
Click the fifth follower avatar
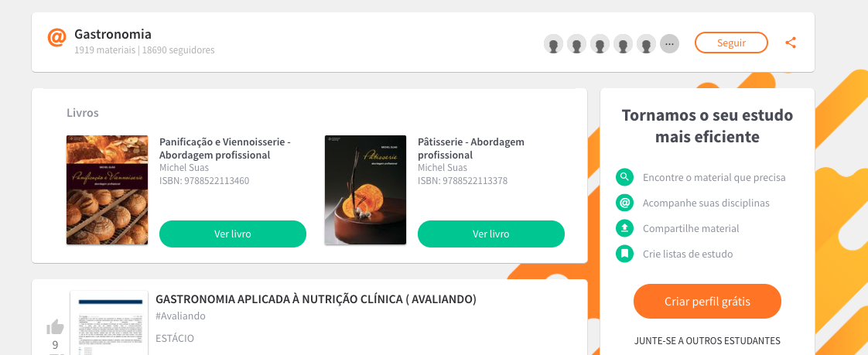646,44
